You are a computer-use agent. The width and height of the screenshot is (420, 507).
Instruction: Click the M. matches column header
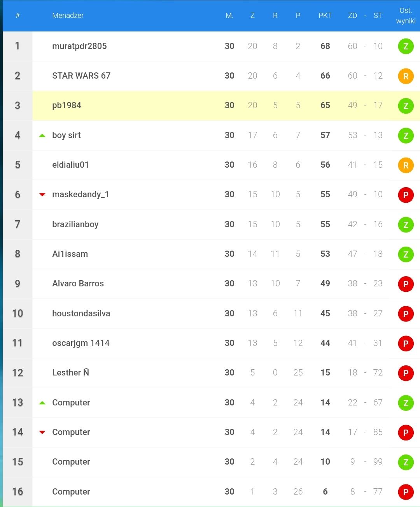(x=229, y=16)
